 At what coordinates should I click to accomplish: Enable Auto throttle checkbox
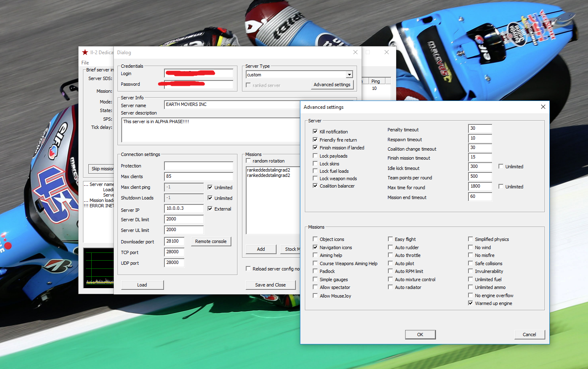[x=390, y=255]
